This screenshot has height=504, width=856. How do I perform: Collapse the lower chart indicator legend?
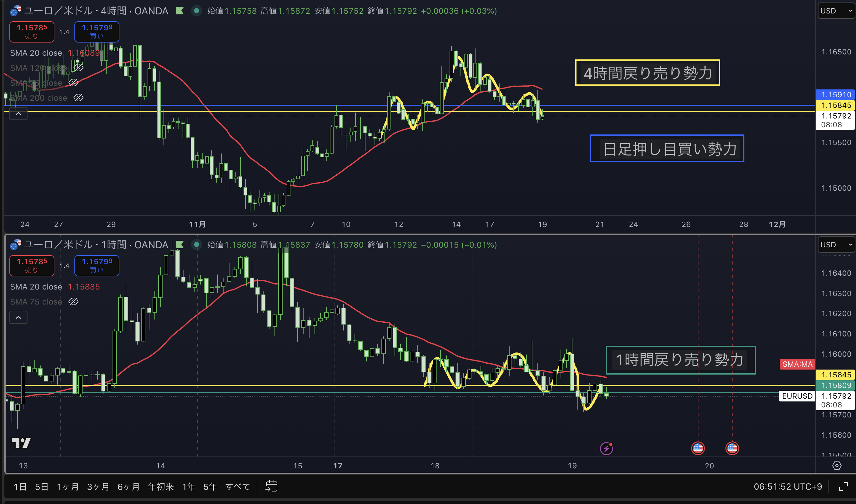(x=18, y=318)
